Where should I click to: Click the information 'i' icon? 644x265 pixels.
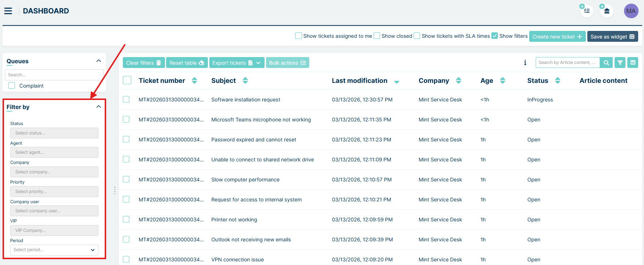(525, 63)
